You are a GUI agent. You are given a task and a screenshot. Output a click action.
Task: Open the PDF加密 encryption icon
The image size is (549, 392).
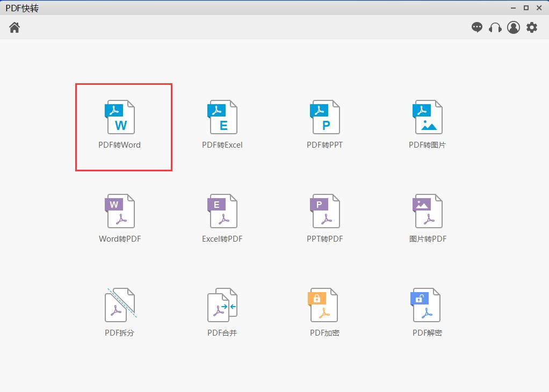coord(323,305)
